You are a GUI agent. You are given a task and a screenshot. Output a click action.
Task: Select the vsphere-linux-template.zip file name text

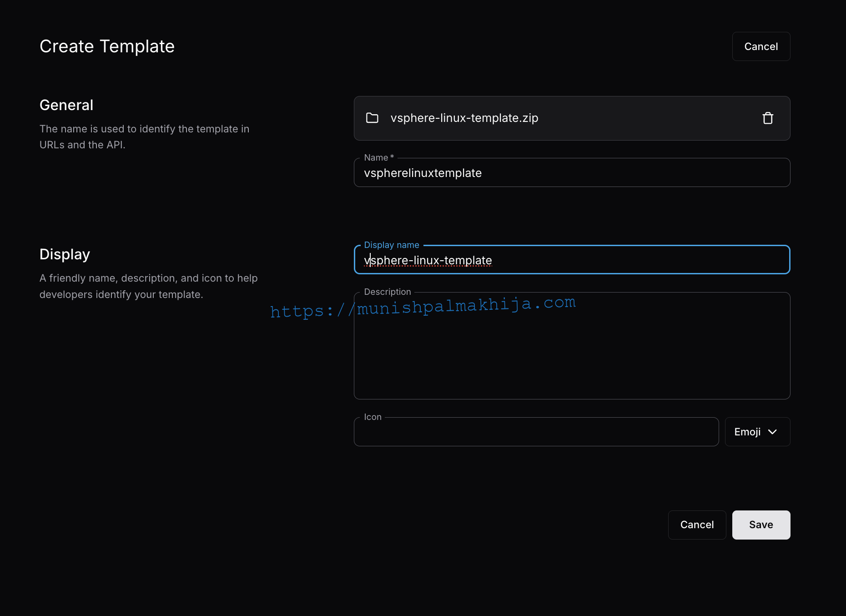tap(464, 118)
